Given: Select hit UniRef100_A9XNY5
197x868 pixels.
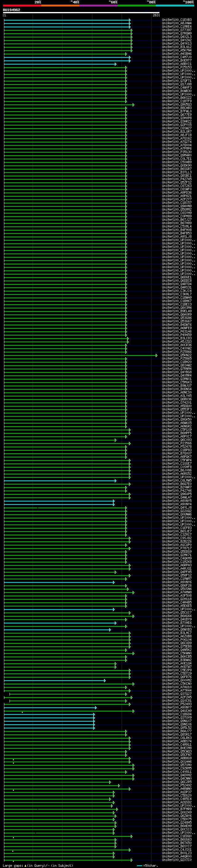Looking at the screenshot, I should click(177, 501).
